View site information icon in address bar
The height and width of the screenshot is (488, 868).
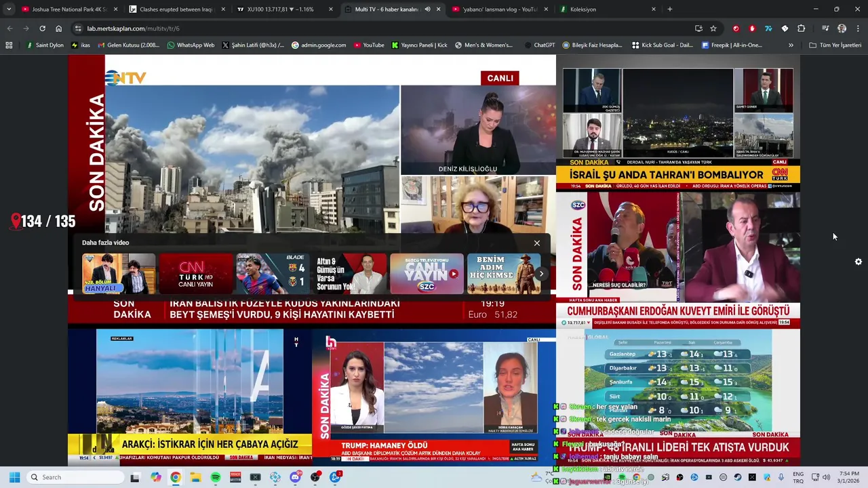tap(78, 28)
